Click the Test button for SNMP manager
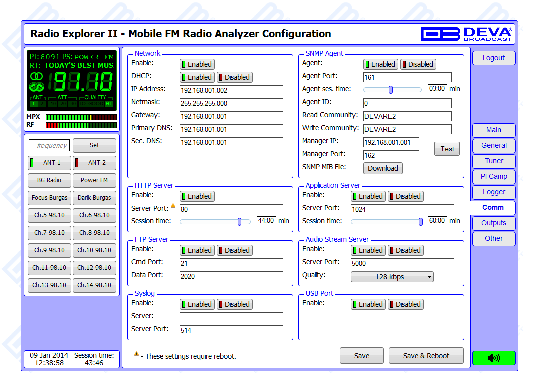The height and width of the screenshot is (392, 539). (447, 149)
